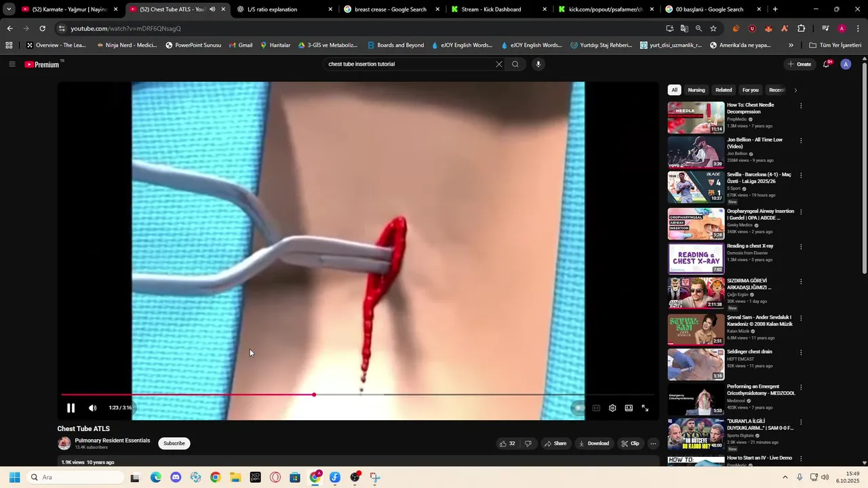868x488 pixels.
Task: Open How To: Chest Needle Decompression thumbnail
Action: pos(696,117)
